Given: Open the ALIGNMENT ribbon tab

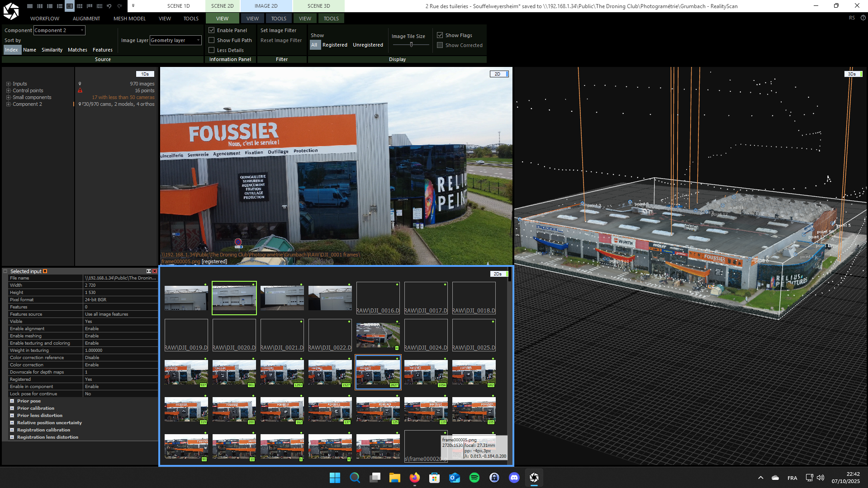Looking at the screenshot, I should coord(86,19).
